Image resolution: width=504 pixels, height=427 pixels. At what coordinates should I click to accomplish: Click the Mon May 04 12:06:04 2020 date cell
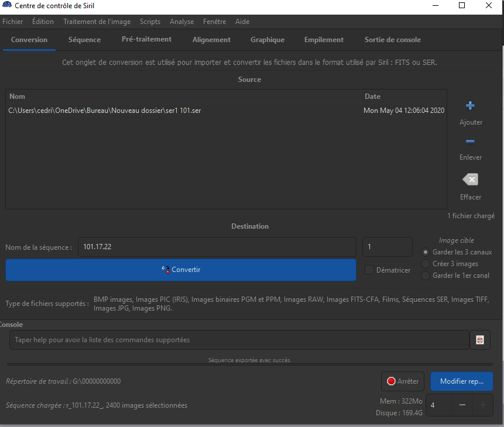pyautogui.click(x=404, y=111)
